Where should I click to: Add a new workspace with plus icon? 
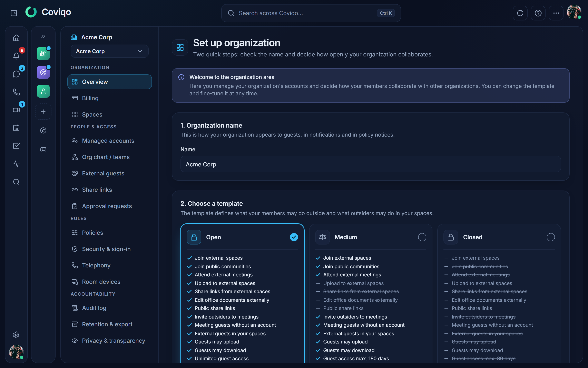43,112
